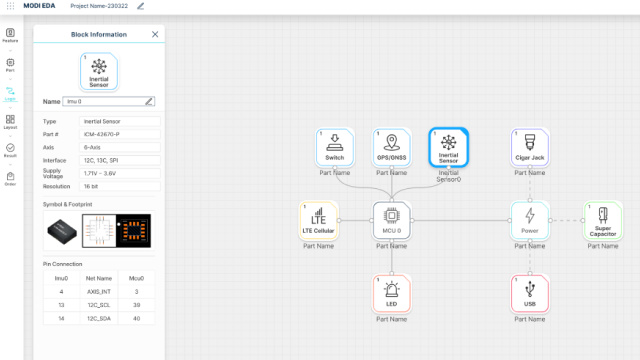Switch to the Logic step in sidebar
640x360 pixels.
[10, 94]
